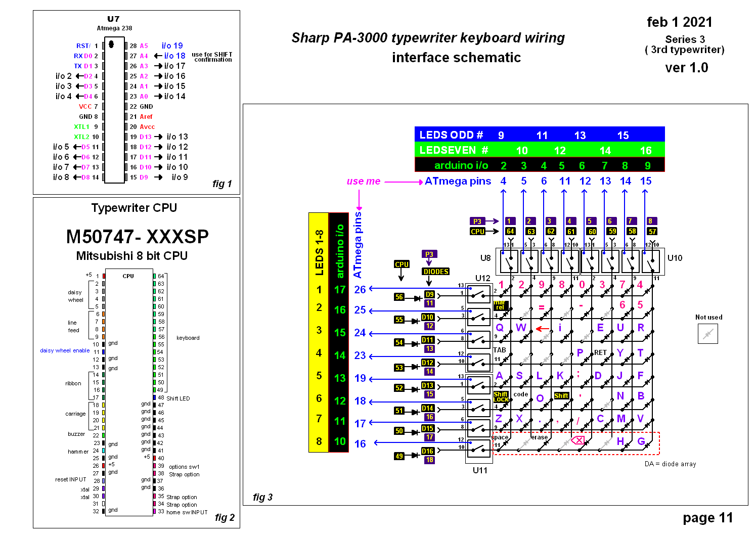Click the yellow 56 box beside diode D9
Screen dimensions: 756x536
point(399,297)
